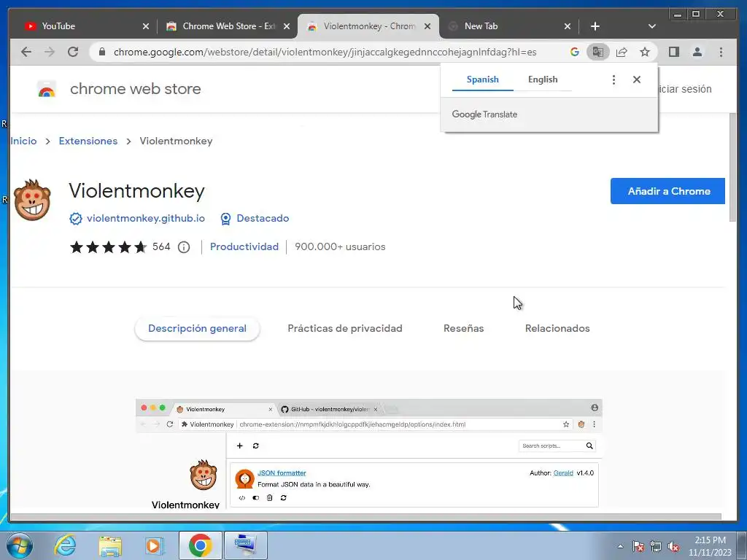This screenshot has width=747, height=560.
Task: Switch to the New Tab tab
Action: pyautogui.click(x=505, y=26)
